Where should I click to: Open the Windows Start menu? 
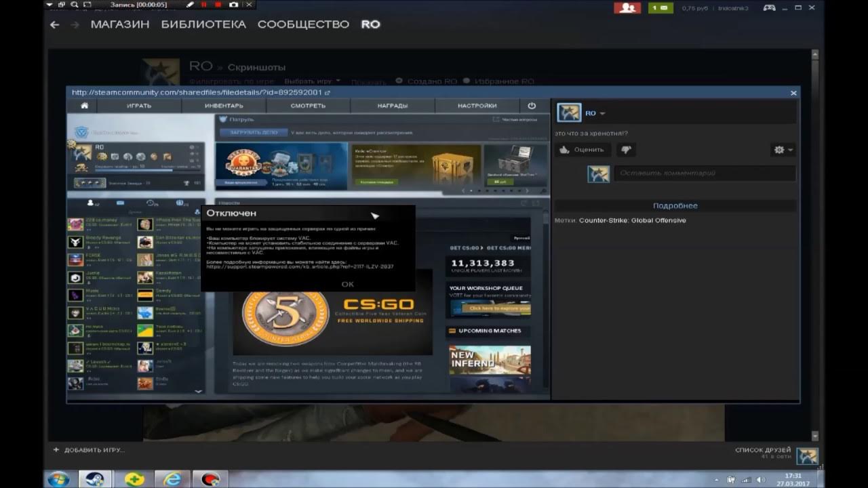tap(58, 479)
